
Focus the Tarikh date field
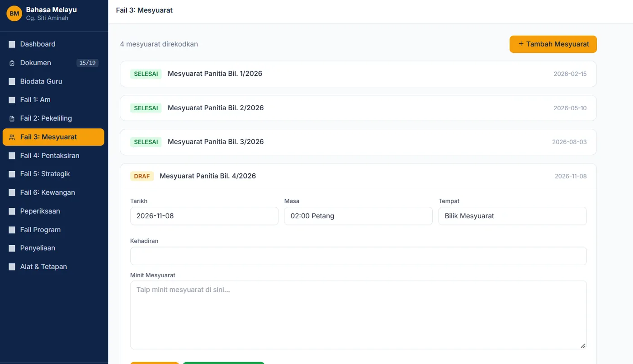point(204,216)
